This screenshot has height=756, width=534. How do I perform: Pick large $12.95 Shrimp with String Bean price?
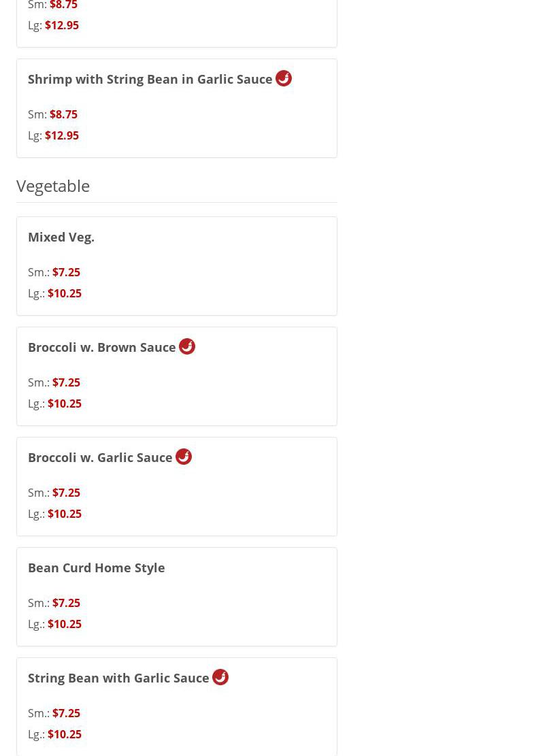coord(61,135)
